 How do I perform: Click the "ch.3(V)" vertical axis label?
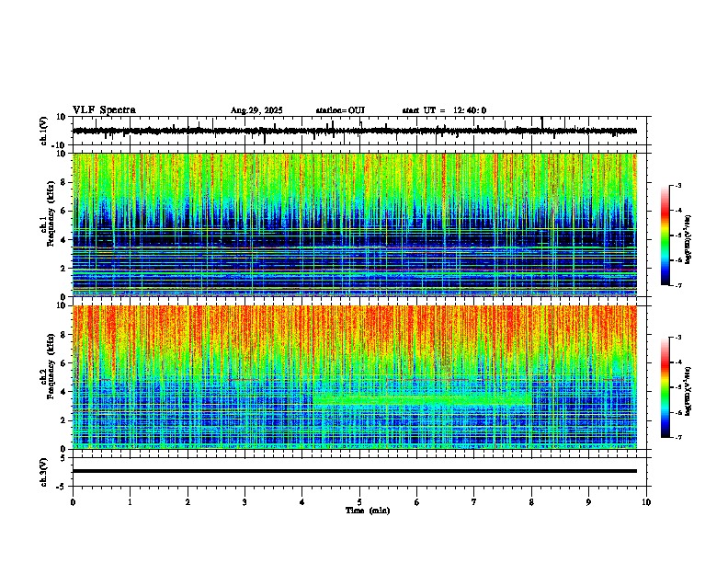(x=44, y=472)
